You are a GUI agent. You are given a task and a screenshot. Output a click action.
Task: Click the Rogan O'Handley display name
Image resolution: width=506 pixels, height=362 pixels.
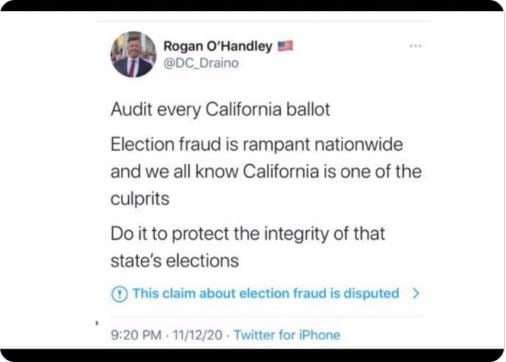click(218, 46)
